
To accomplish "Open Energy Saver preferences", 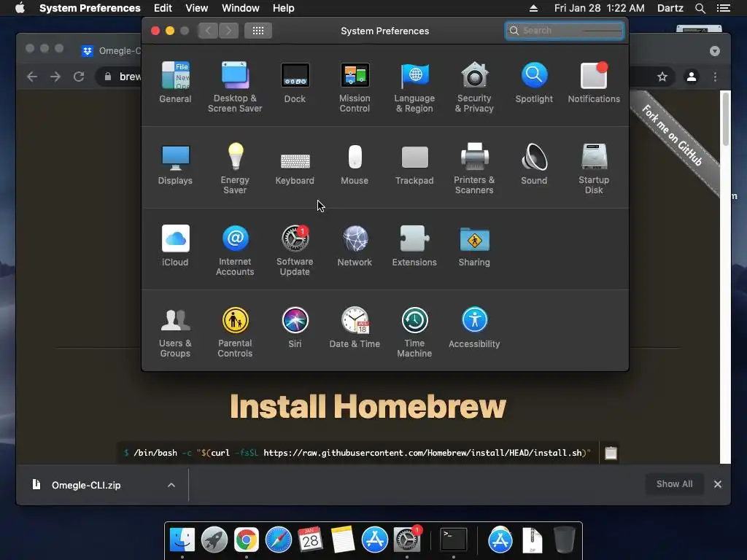I will click(235, 168).
